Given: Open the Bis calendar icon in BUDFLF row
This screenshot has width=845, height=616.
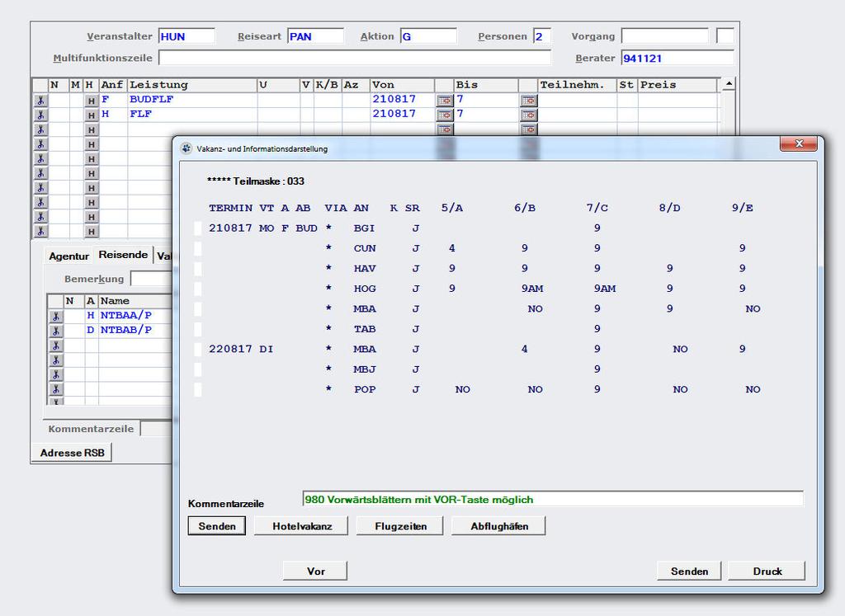Looking at the screenshot, I should click(x=529, y=100).
